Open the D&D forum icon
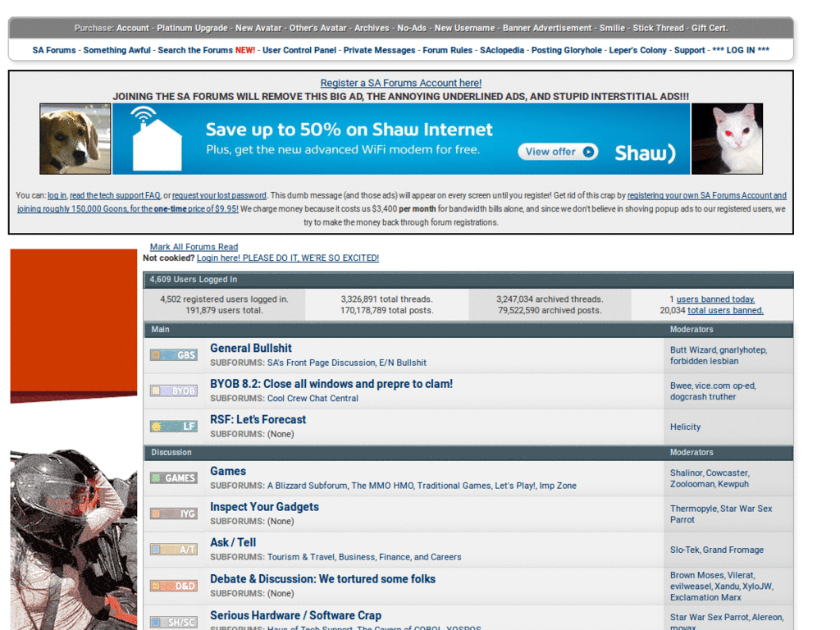The width and height of the screenshot is (840, 630). (x=174, y=586)
